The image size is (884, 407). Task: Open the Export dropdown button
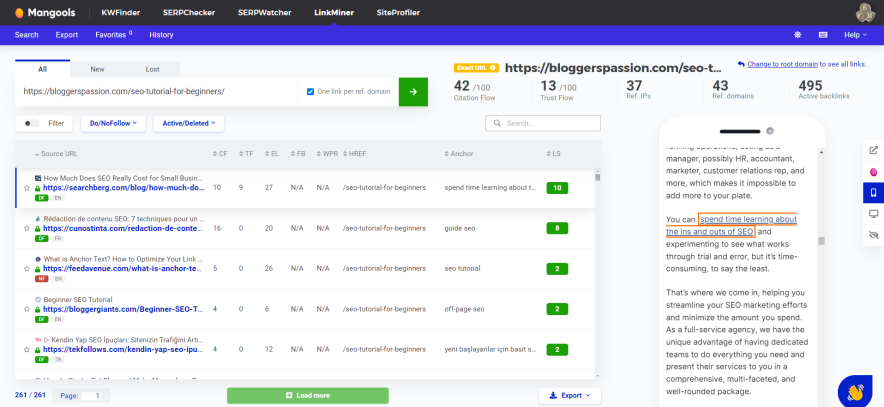570,396
